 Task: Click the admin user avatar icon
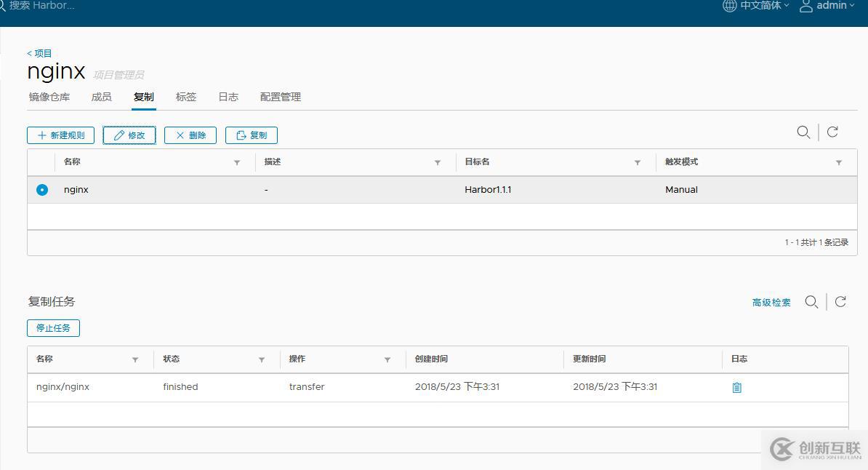click(x=806, y=6)
